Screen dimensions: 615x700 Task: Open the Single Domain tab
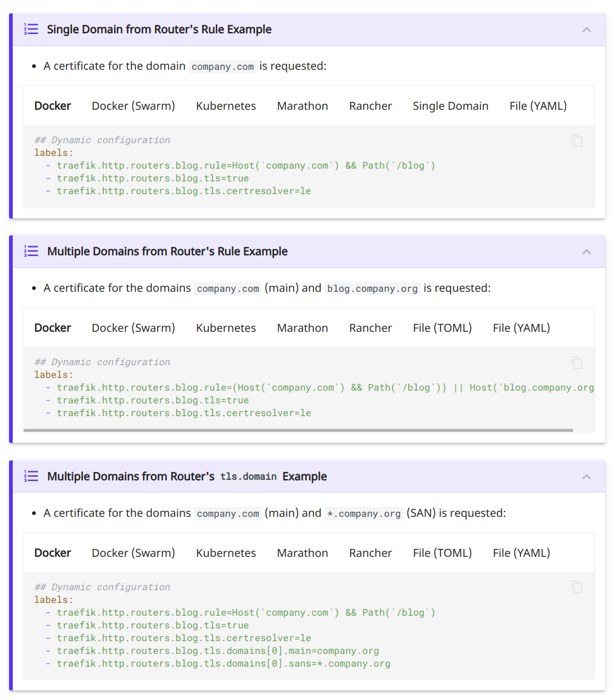pos(451,106)
